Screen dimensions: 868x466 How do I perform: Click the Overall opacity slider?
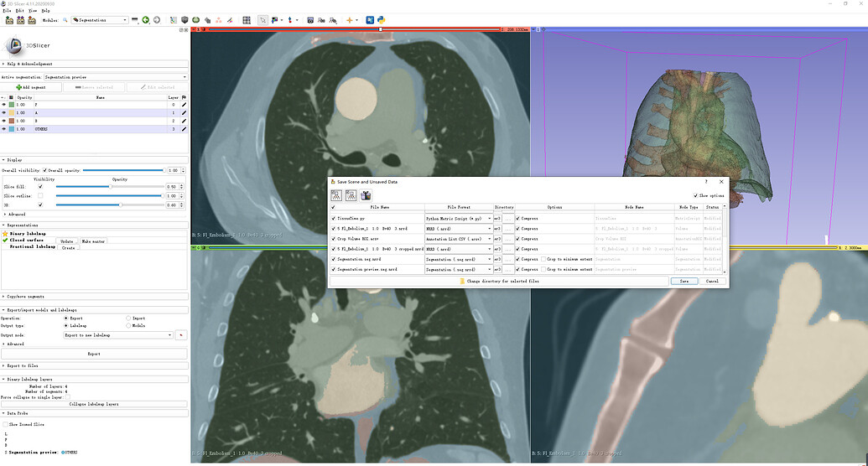(x=123, y=170)
